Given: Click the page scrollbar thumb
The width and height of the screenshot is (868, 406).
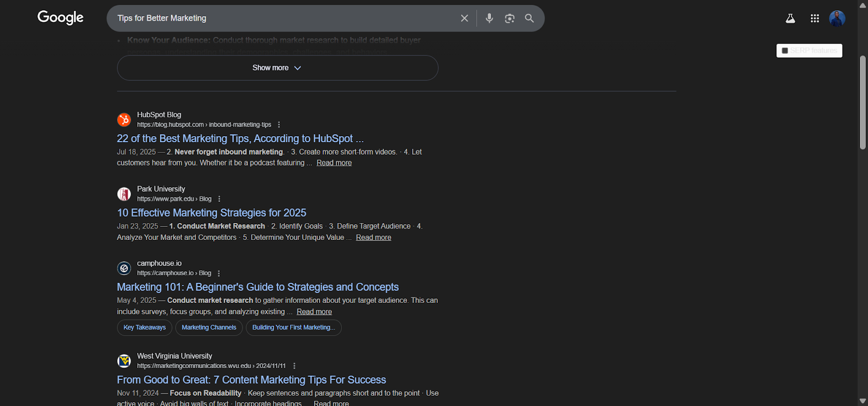Looking at the screenshot, I should [863, 102].
